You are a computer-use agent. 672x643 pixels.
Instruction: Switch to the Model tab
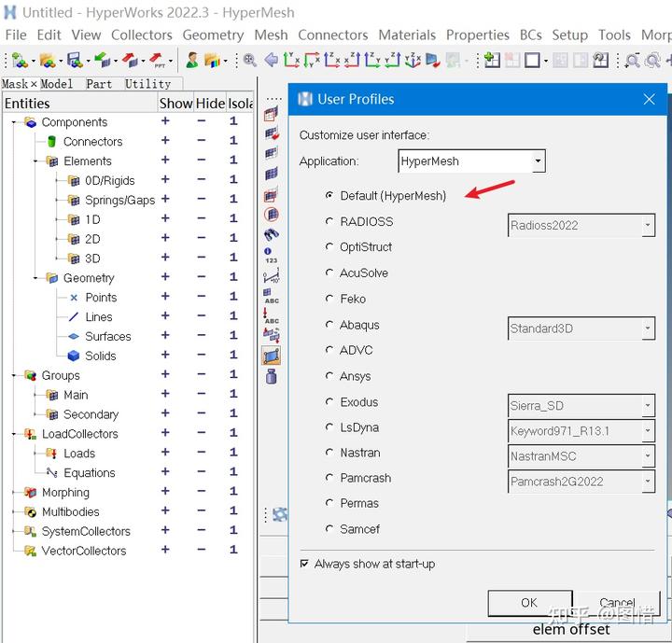click(x=57, y=84)
